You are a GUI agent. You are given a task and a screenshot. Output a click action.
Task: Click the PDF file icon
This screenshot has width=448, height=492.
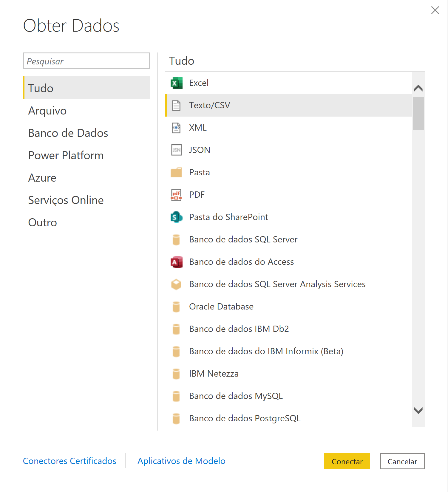(x=176, y=195)
